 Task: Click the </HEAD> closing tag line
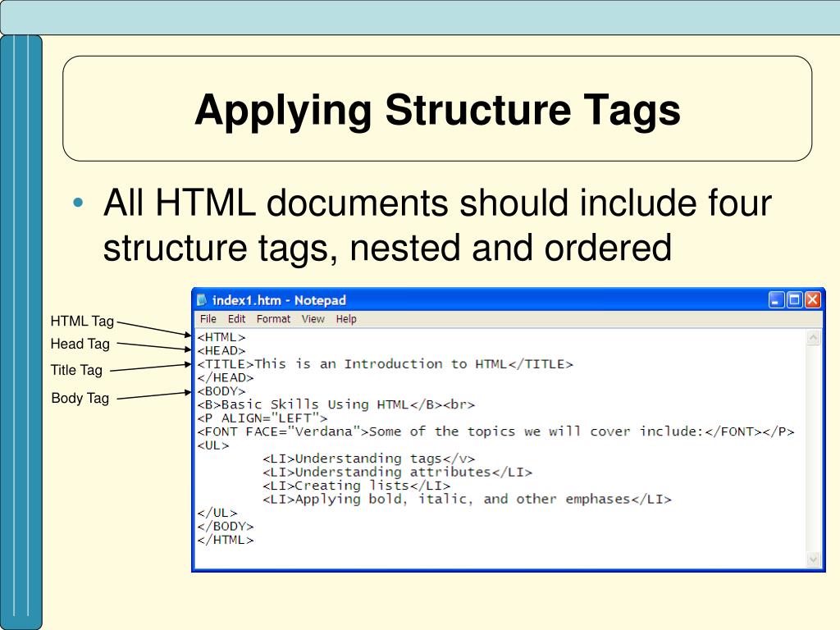click(226, 377)
